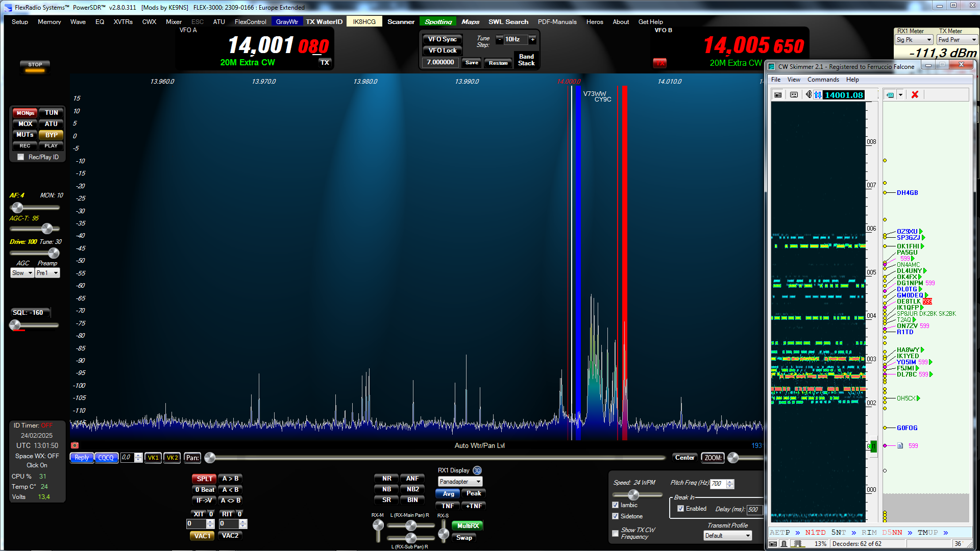Click the 3D round button beside RX1 Display
This screenshot has height=551, width=980.
click(477, 470)
